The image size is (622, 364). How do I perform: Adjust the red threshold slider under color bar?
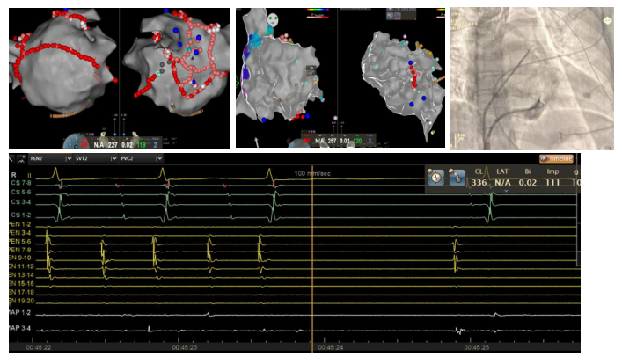(x=318, y=18)
